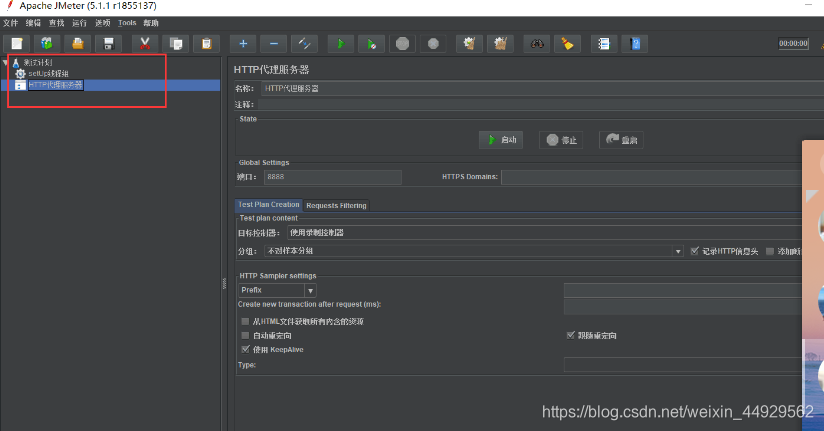Open the 帮助 menu
The width and height of the screenshot is (824, 431).
(x=151, y=23)
